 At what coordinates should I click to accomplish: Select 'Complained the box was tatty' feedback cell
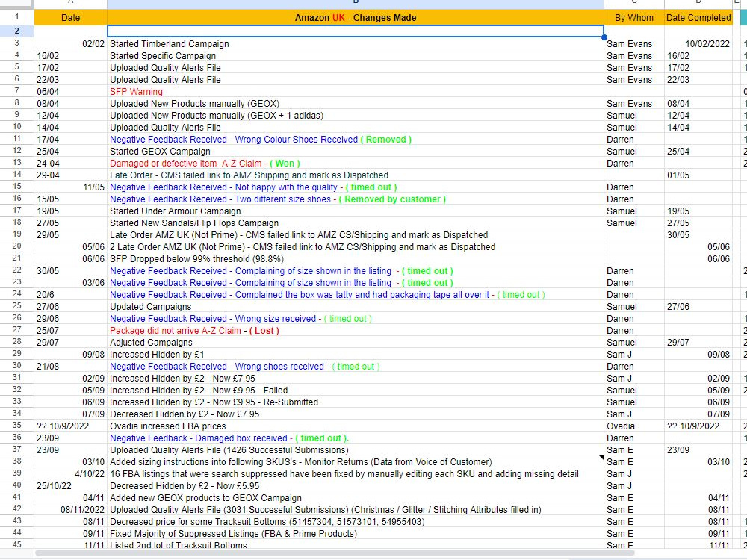(356, 295)
